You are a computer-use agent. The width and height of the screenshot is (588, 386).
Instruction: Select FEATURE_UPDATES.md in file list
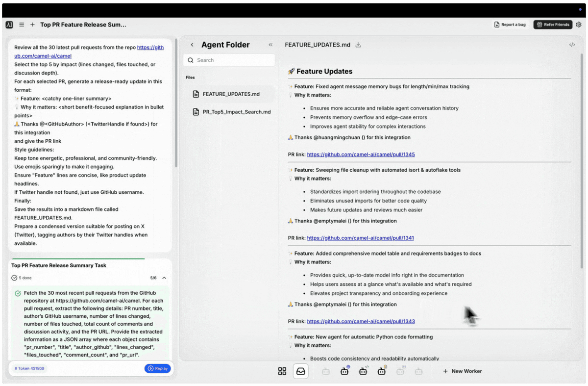231,94
